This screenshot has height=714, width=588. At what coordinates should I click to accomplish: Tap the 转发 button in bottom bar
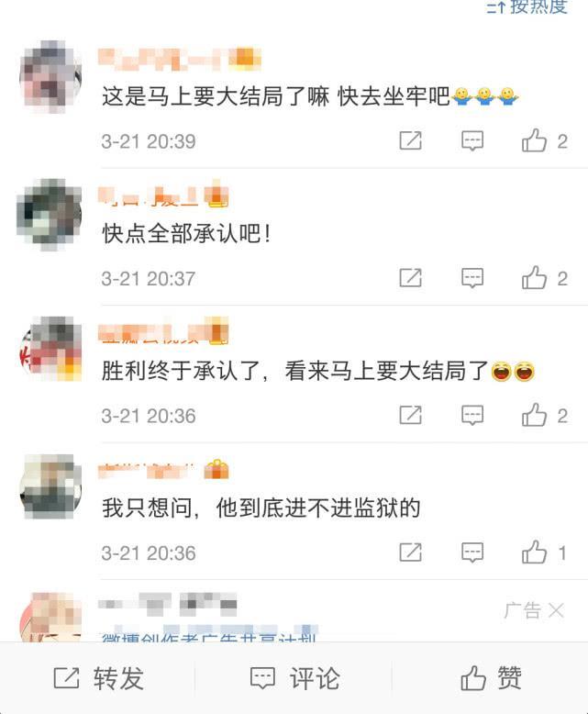click(98, 678)
